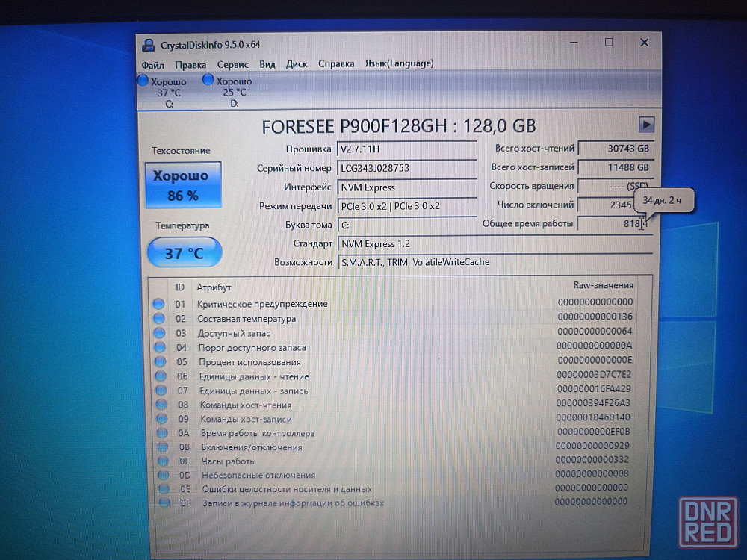Select the Включения/отключения attribute row
Image resolution: width=747 pixels, height=560 pixels.
point(394,447)
